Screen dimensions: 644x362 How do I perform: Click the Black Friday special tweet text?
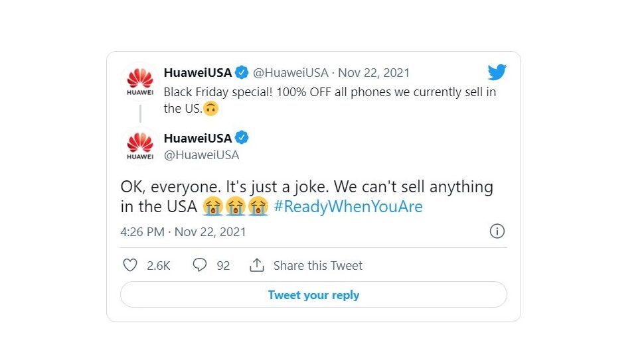point(329,92)
